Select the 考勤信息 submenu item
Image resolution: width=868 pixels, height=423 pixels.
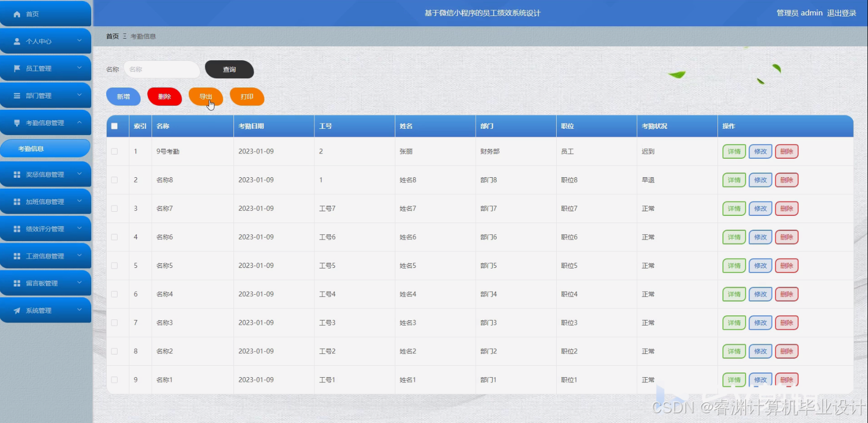click(x=45, y=148)
